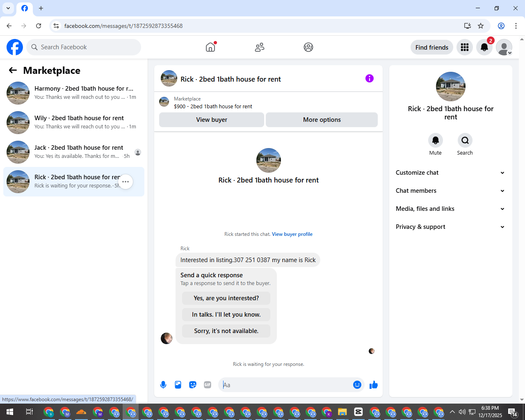
Task: Open the View buyer profile link
Action: click(x=292, y=234)
